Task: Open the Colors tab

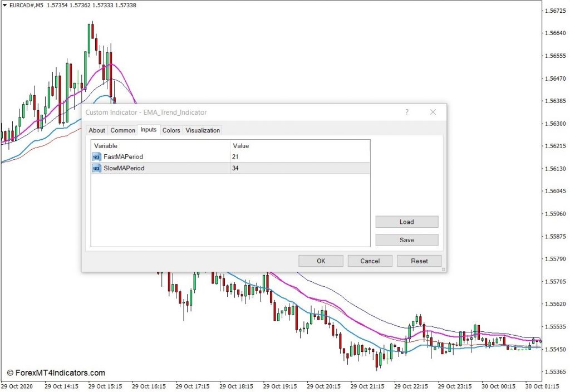Action: pyautogui.click(x=171, y=130)
